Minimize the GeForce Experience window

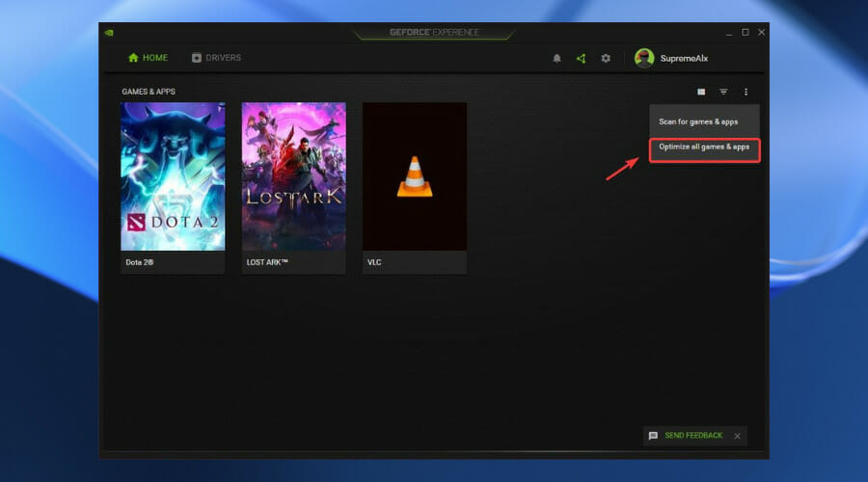click(728, 33)
